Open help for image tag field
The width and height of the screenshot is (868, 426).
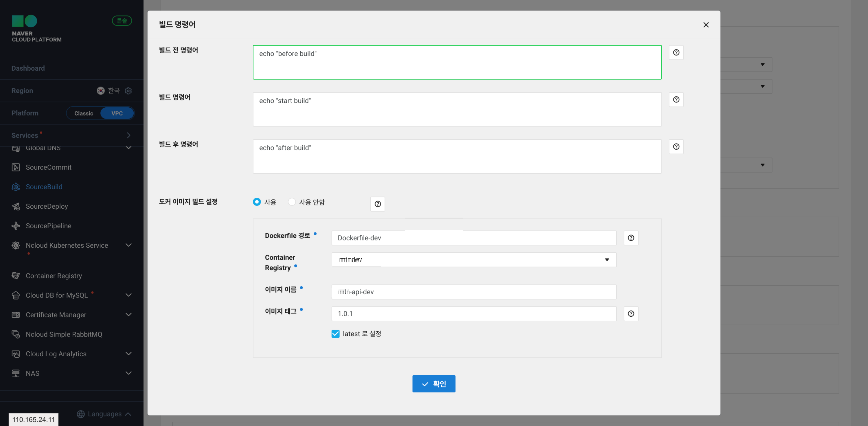click(631, 314)
